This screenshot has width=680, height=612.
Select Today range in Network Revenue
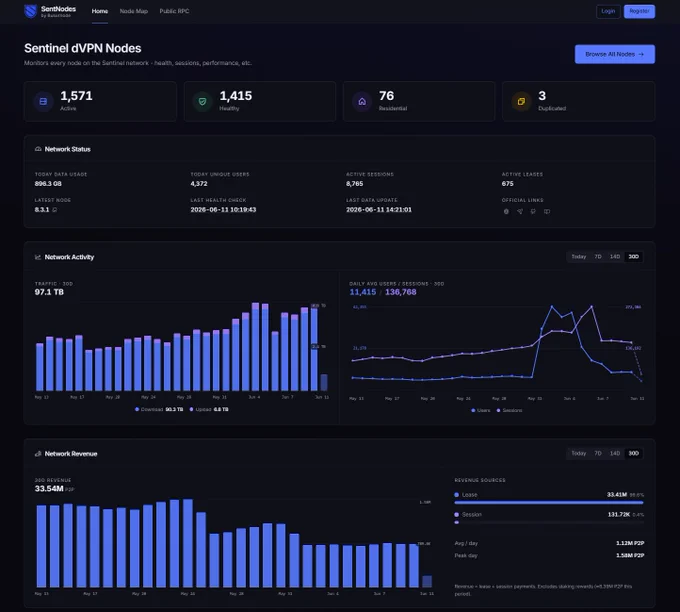(x=579, y=453)
